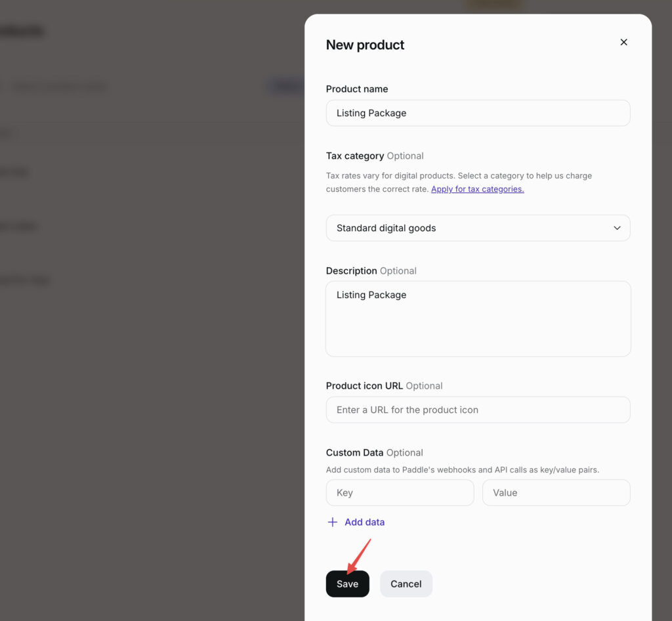672x621 pixels.
Task: Click the plus icon beside Add data
Action: tap(332, 522)
